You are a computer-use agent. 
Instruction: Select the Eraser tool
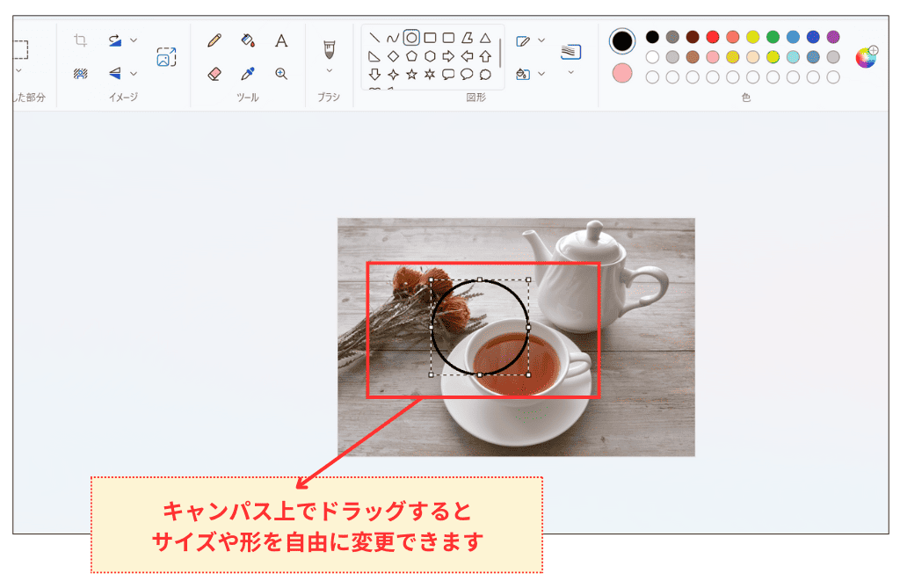214,74
